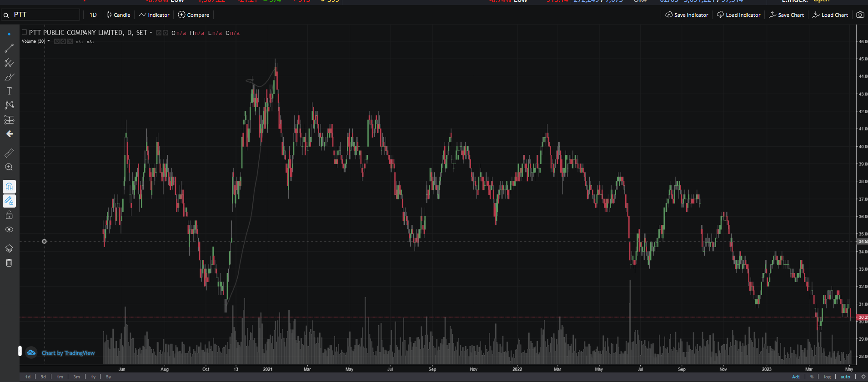Select the XABCD pattern tool
868x382 pixels.
pyautogui.click(x=9, y=105)
